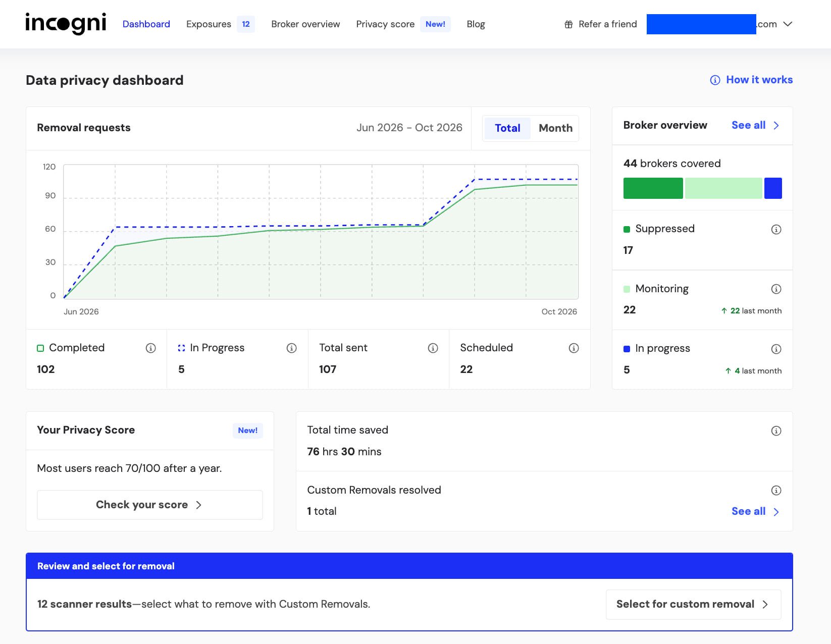Image resolution: width=831 pixels, height=644 pixels.
Task: Open the Broker overview In progress info icon
Action: pos(776,349)
